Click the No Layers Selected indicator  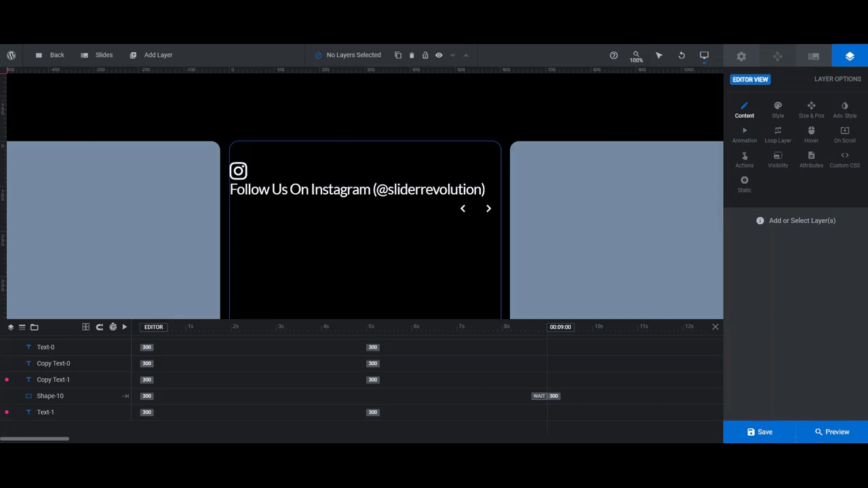(x=348, y=55)
